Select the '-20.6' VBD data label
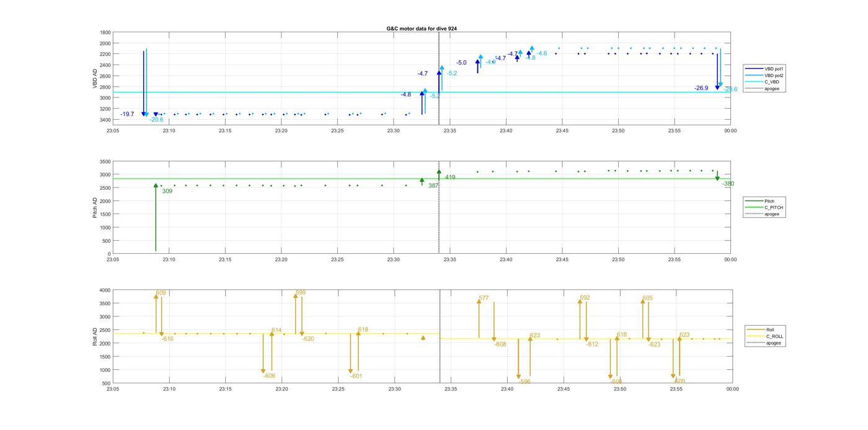 pos(156,119)
